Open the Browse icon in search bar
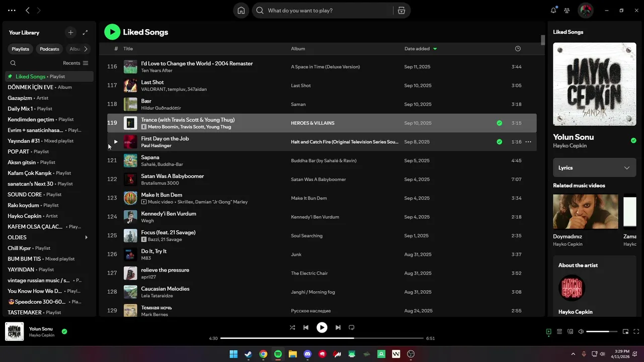644x362 pixels. tap(401, 11)
